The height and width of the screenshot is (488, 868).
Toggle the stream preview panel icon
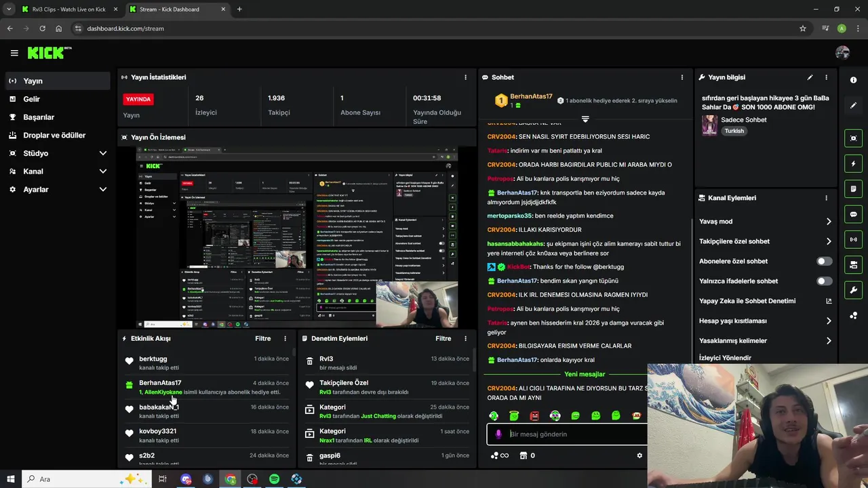[853, 138]
